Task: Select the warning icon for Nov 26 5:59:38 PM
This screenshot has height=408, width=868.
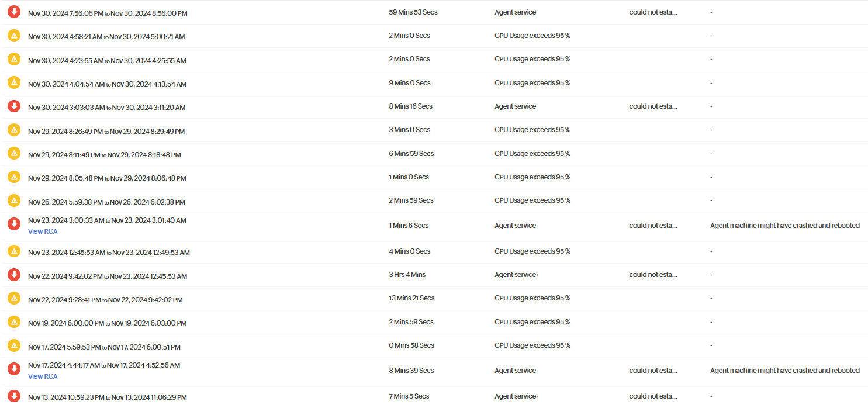Action: (x=14, y=200)
